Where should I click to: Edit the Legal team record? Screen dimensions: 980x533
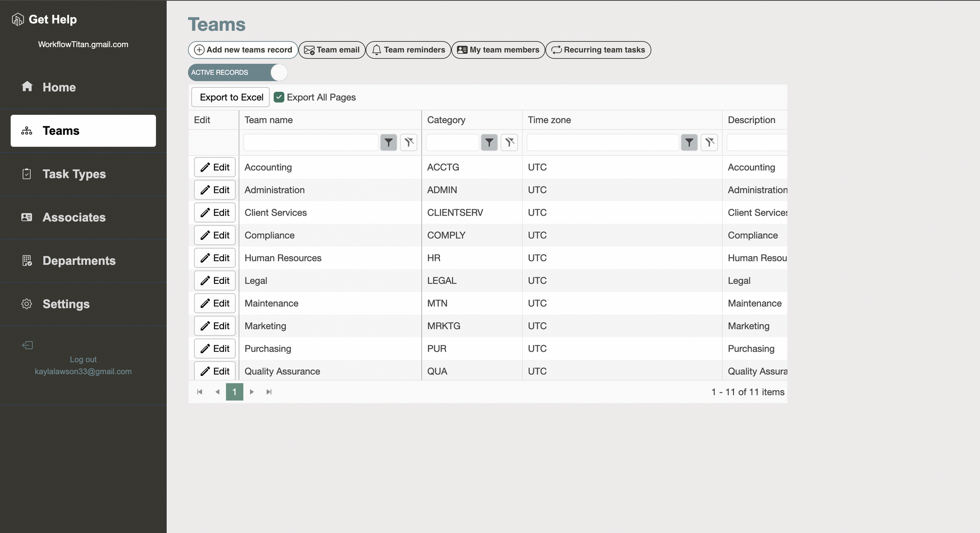click(x=215, y=281)
